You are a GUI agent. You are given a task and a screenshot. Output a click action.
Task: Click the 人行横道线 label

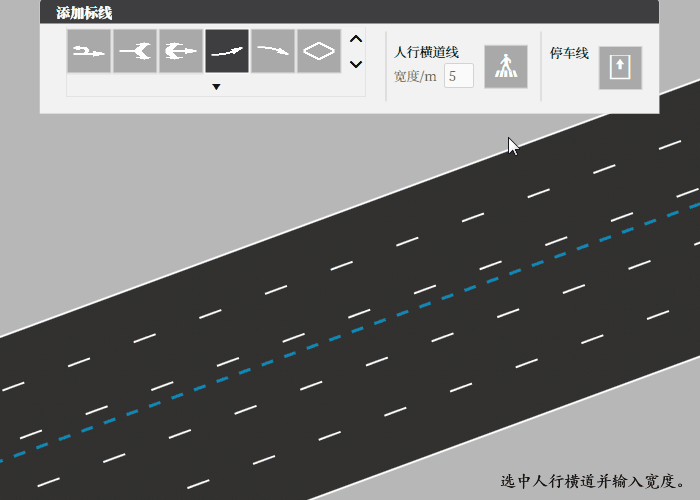click(x=426, y=52)
